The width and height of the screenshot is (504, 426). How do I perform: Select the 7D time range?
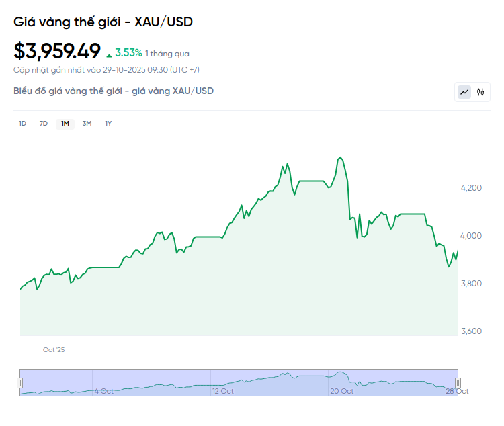click(x=44, y=123)
